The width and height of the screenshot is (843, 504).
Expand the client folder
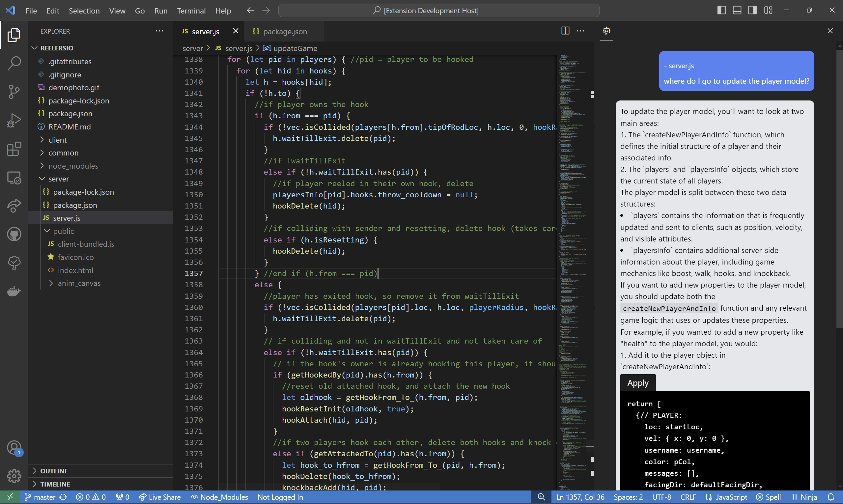coord(57,140)
